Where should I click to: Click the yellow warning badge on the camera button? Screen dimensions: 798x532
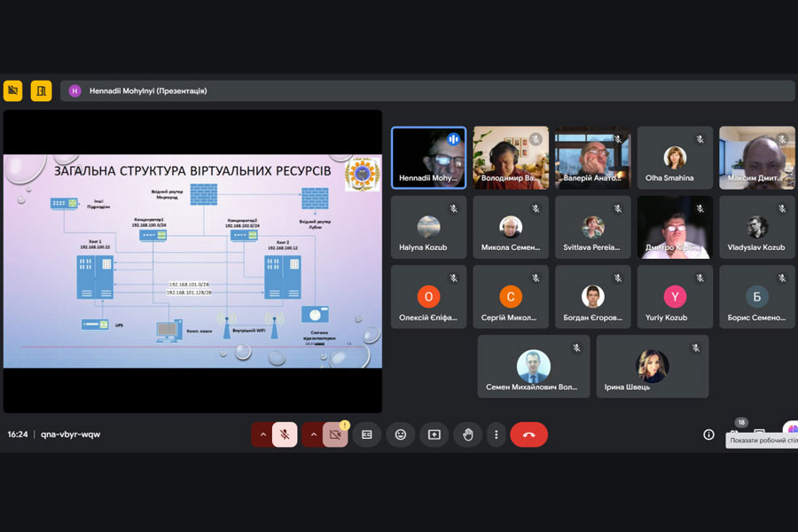[345, 425]
